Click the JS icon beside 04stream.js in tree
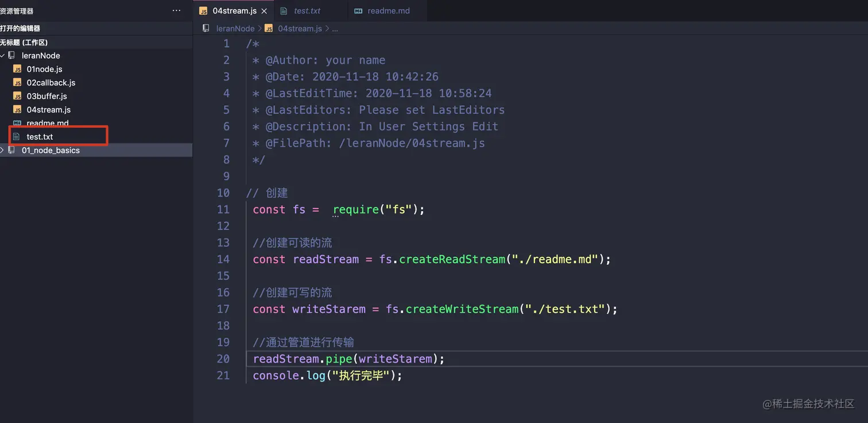 click(x=17, y=110)
